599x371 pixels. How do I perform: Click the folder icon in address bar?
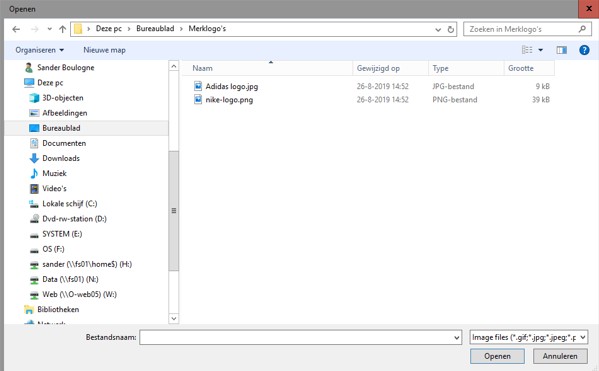[78, 29]
